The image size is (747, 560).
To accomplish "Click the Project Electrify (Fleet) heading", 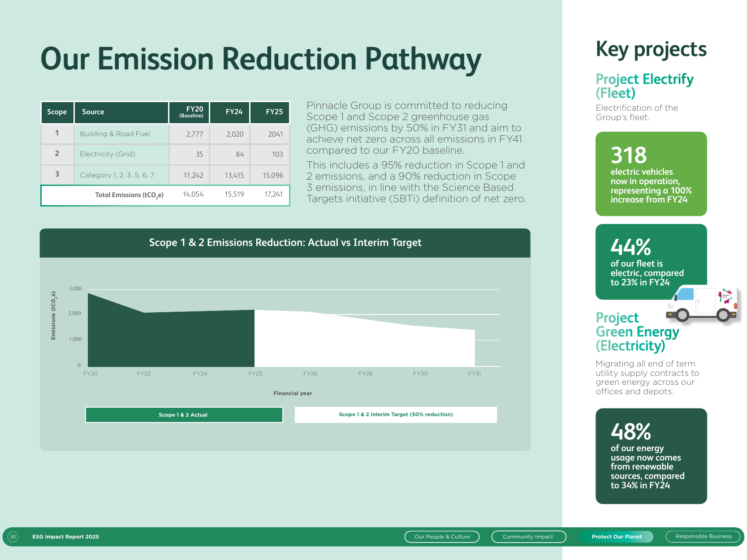I will pyautogui.click(x=644, y=86).
